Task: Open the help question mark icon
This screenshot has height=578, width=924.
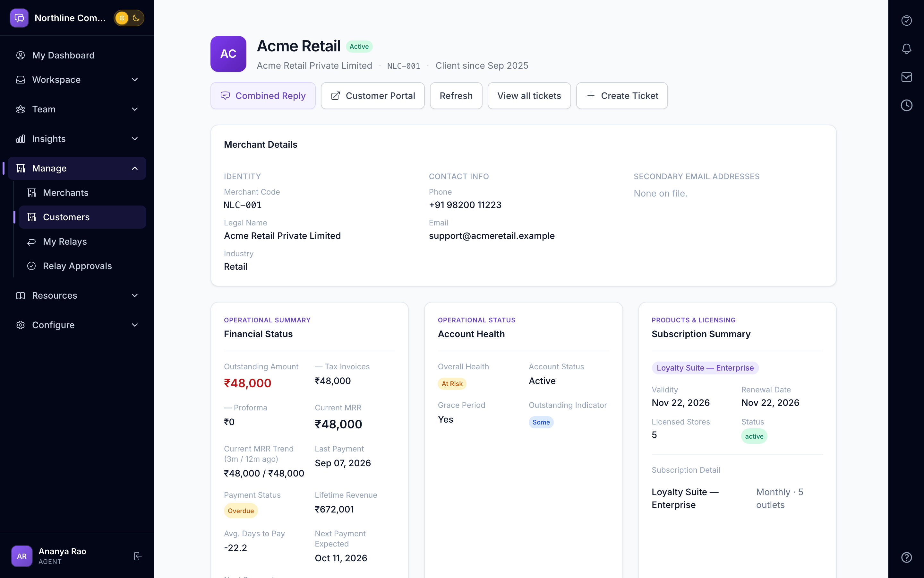Action: [x=906, y=557]
